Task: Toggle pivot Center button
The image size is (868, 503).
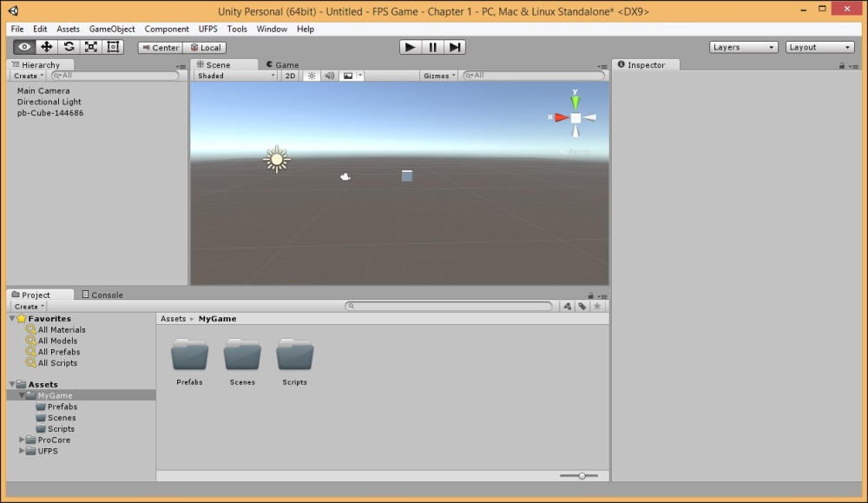Action: pyautogui.click(x=161, y=48)
